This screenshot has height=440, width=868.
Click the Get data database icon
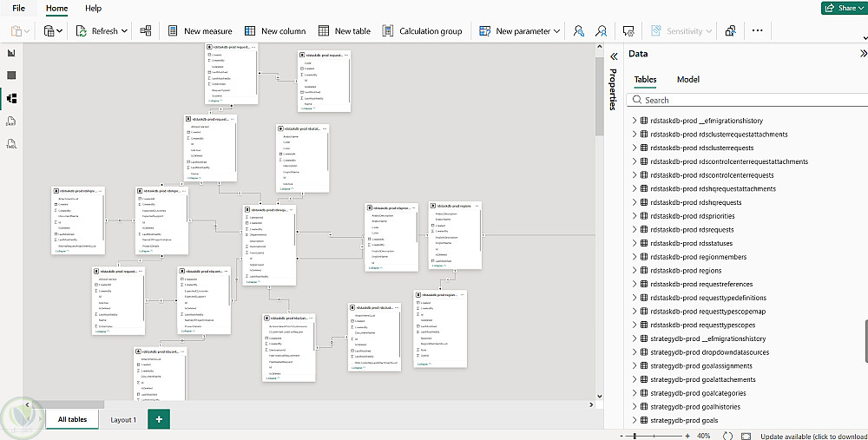click(x=49, y=31)
